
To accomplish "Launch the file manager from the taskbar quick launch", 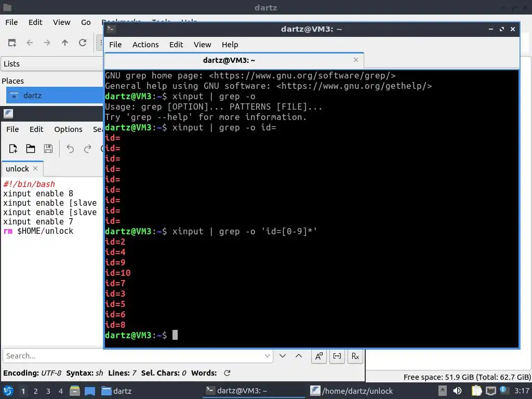I will pyautogui.click(x=75, y=391).
